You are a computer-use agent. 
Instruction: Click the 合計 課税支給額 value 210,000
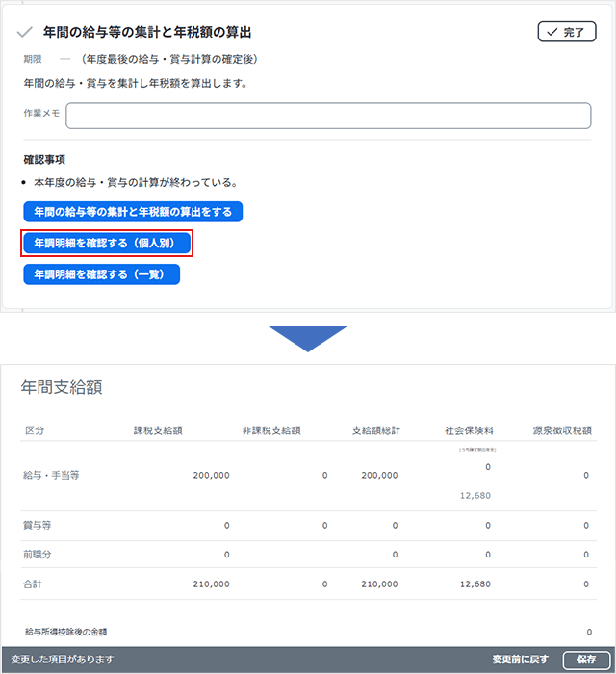[x=210, y=584]
